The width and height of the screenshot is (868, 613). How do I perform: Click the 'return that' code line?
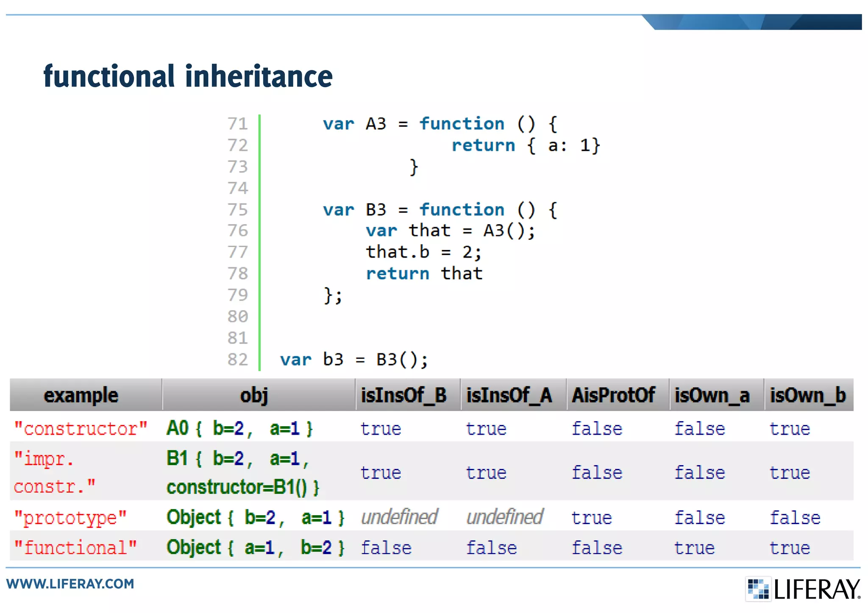click(x=424, y=274)
